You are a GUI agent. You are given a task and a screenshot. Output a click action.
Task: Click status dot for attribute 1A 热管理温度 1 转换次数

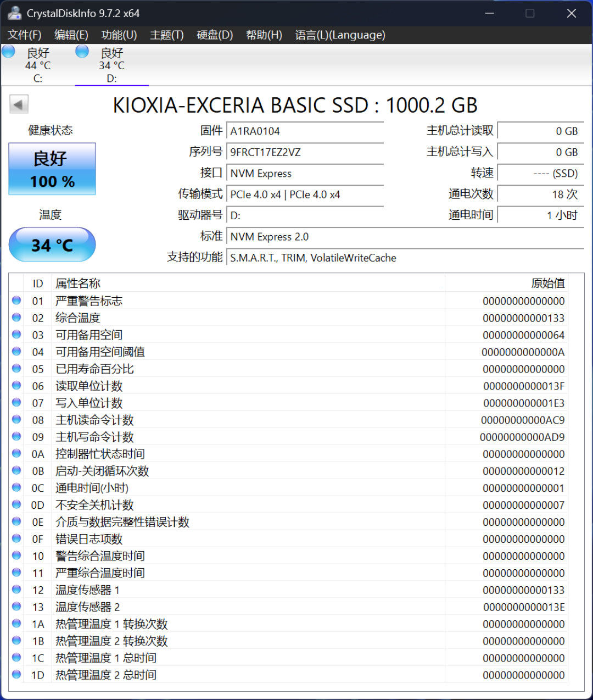16,624
